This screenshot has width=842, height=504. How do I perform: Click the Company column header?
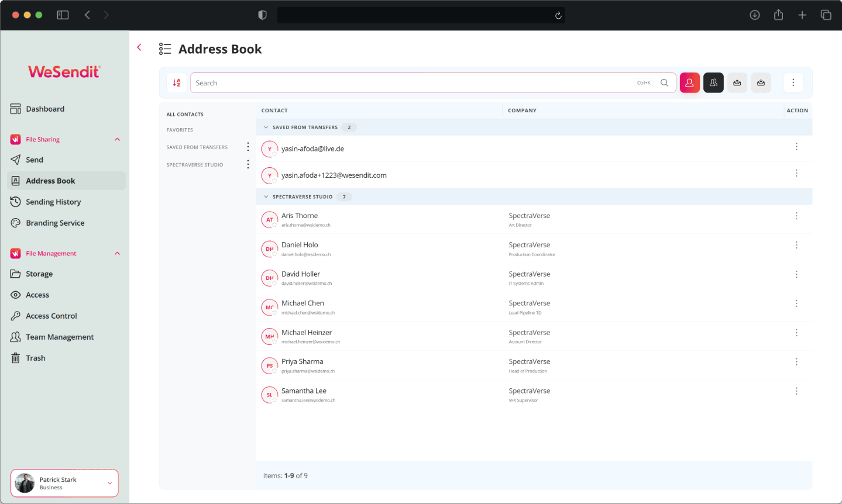(522, 111)
